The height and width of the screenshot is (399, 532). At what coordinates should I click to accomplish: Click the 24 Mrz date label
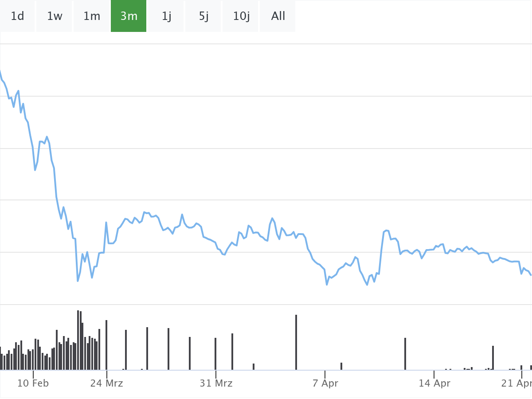106,383
